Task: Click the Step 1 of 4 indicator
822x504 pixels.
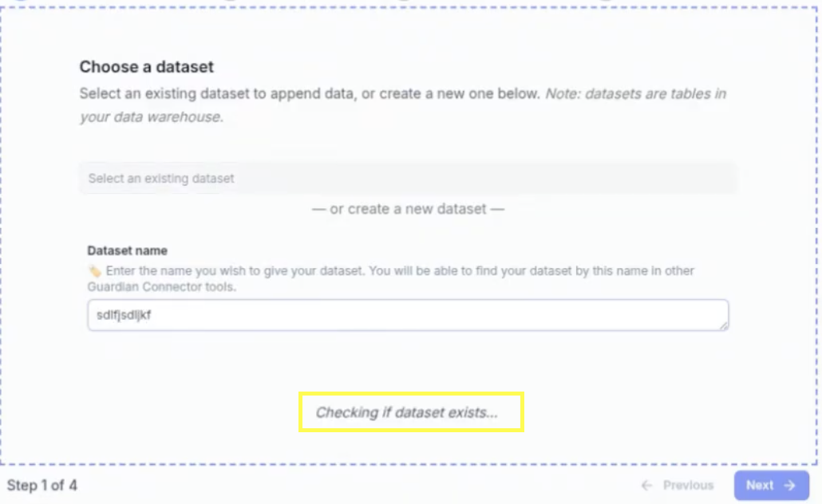Action: coord(42,485)
